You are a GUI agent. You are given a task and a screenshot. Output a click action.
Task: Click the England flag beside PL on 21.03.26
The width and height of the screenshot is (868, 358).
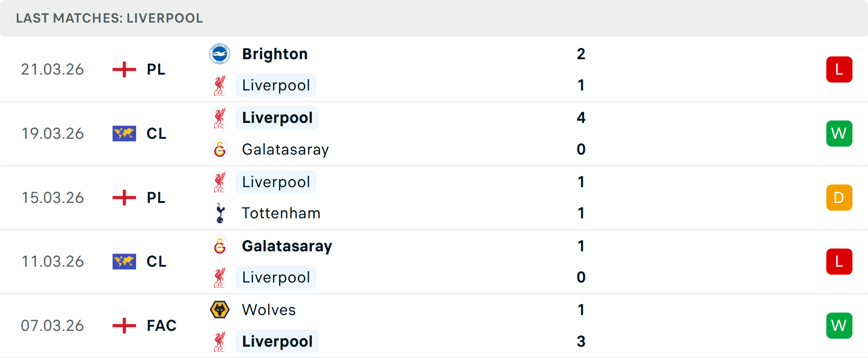pos(123,69)
